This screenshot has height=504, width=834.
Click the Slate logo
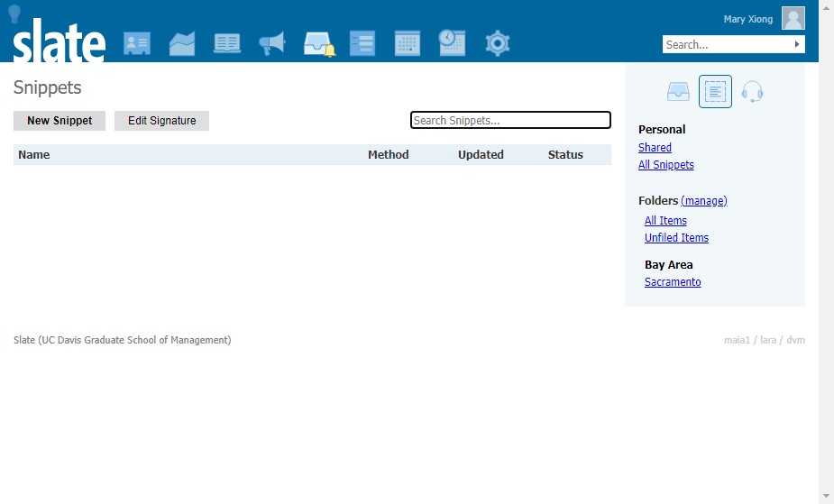(x=59, y=41)
